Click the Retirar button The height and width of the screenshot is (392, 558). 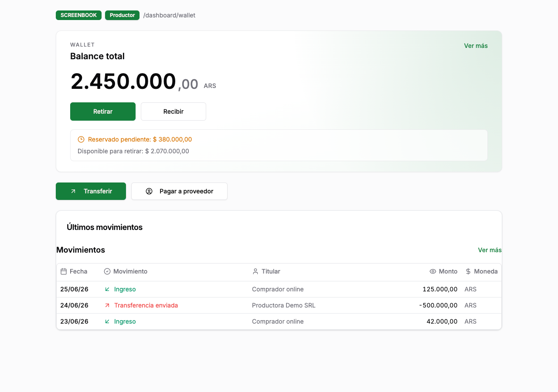[x=103, y=112]
